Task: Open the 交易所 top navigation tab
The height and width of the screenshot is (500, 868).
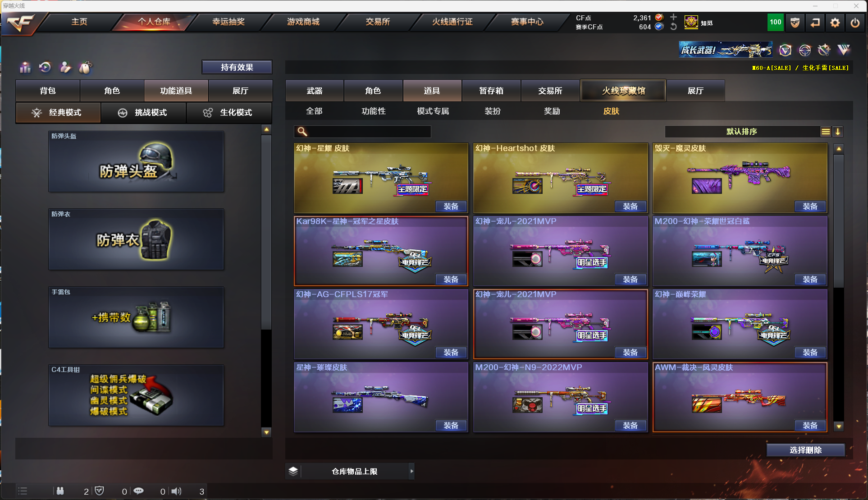Action: click(378, 22)
